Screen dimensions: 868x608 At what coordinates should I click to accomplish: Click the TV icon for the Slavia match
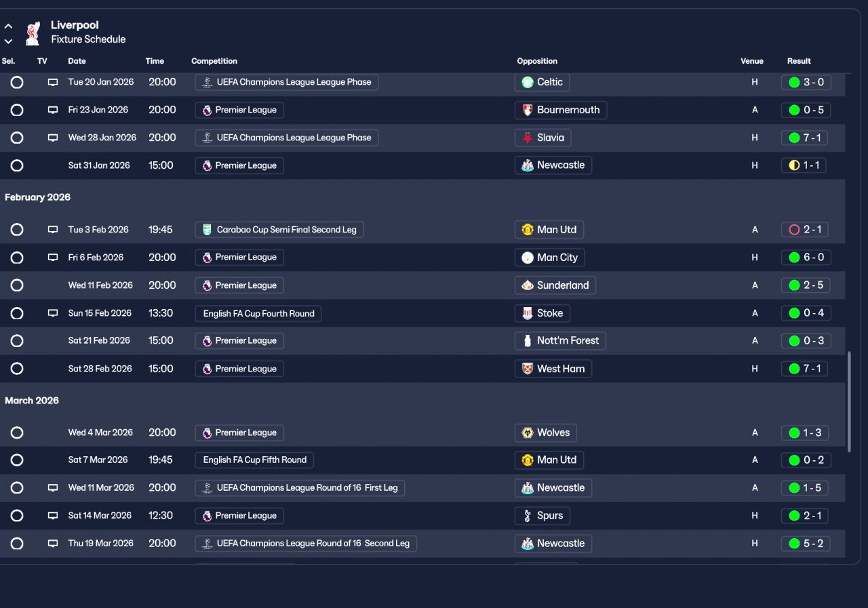pos(53,138)
